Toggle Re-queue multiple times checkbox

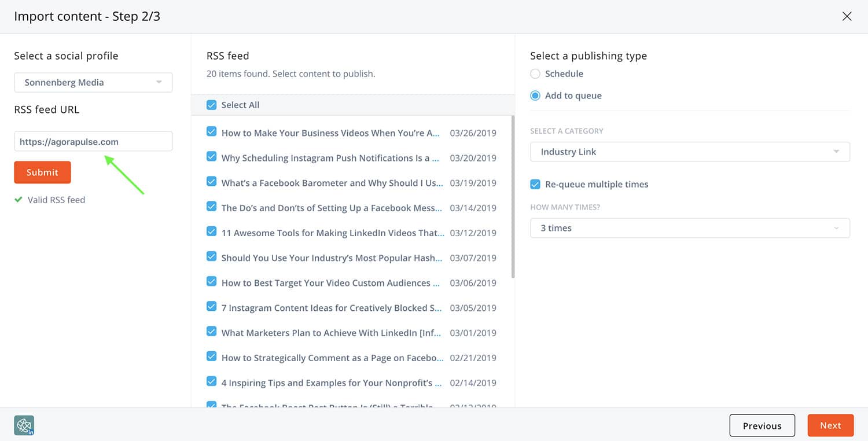535,184
